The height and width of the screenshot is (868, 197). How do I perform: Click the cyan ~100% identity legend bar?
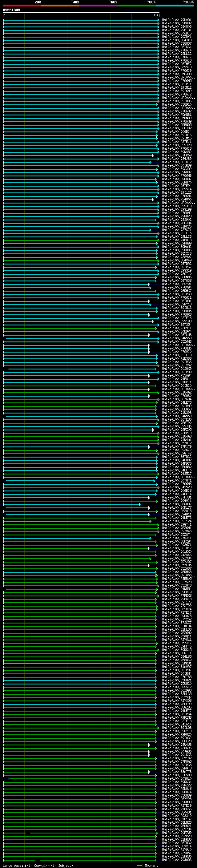175,6
